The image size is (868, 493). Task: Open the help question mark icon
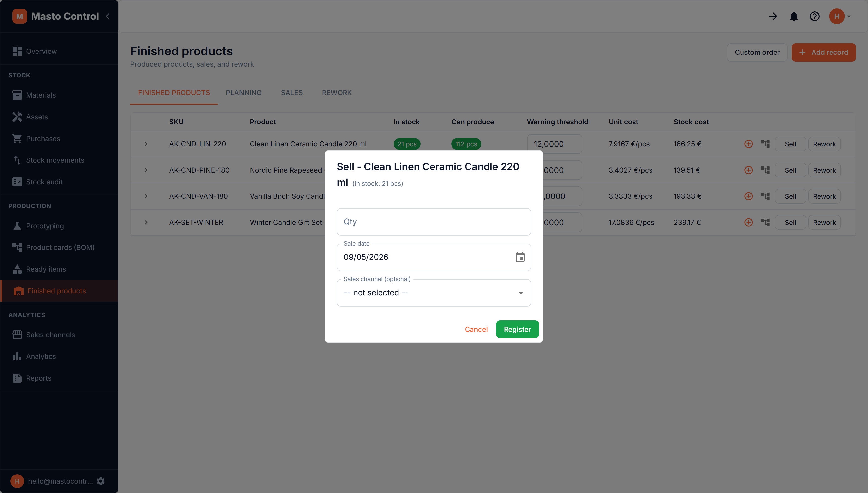(x=814, y=16)
